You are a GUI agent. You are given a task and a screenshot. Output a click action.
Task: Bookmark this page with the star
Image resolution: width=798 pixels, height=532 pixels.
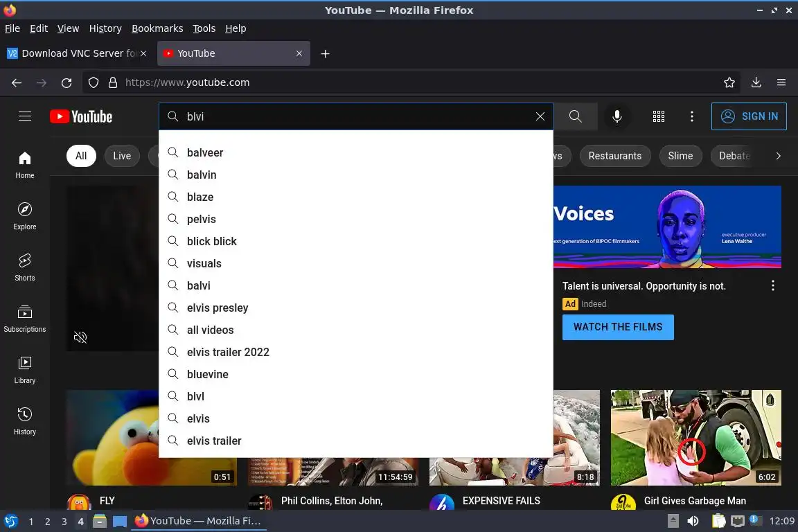pos(729,82)
